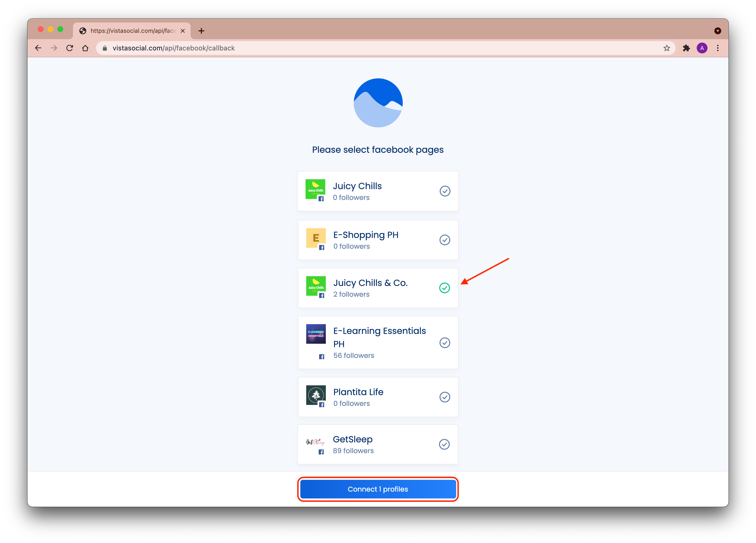Open the purple profile avatar menu
Viewport: 756px width, 543px height.
(x=702, y=48)
